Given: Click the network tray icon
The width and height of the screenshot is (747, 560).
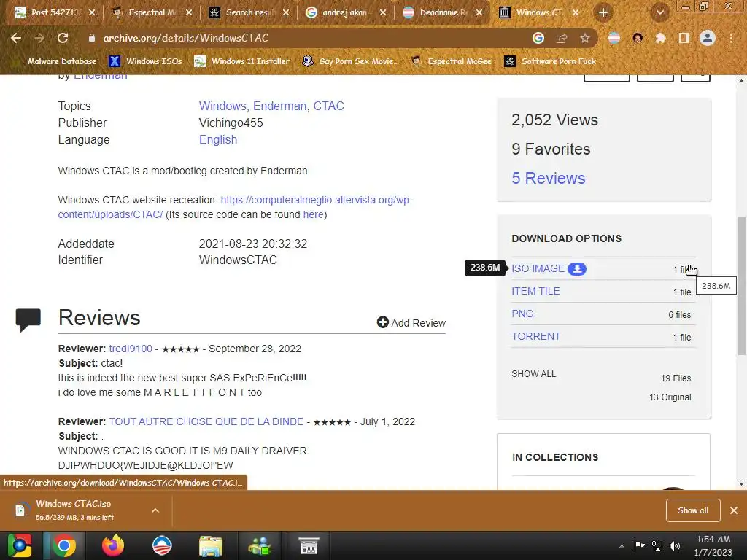Looking at the screenshot, I should (657, 545).
